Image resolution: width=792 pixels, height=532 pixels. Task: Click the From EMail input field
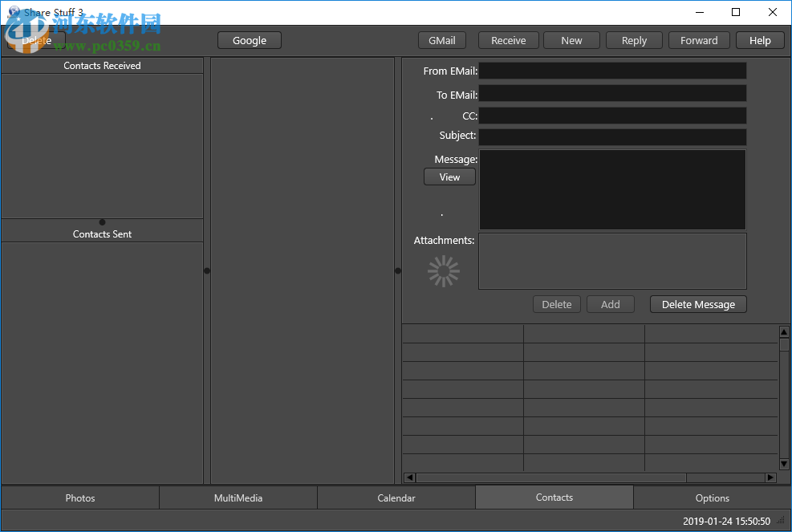[612, 71]
